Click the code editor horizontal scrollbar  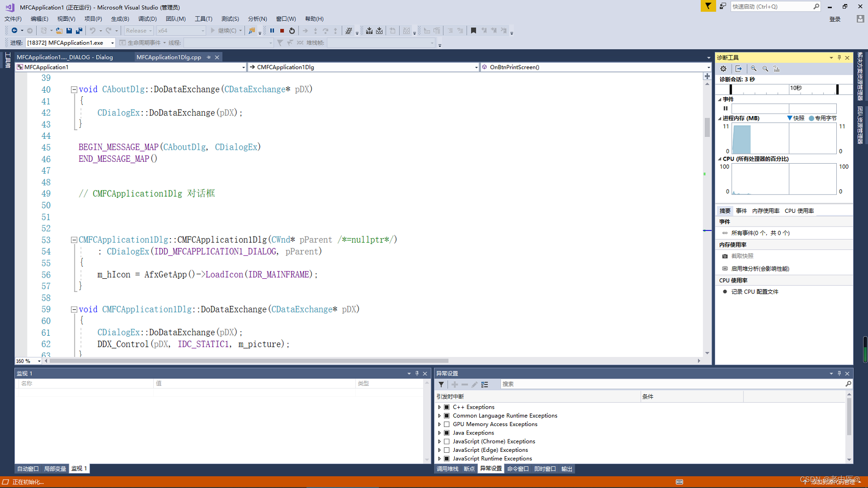pos(249,361)
